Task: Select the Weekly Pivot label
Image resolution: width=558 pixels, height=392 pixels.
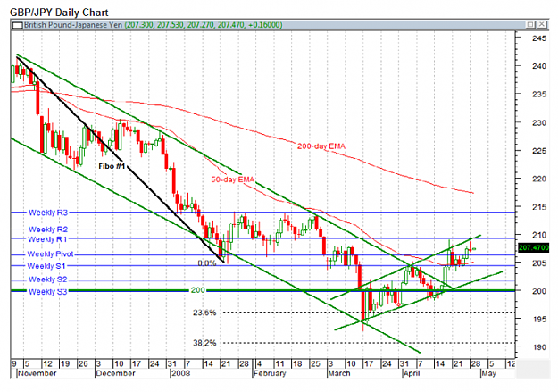Action: (50, 254)
